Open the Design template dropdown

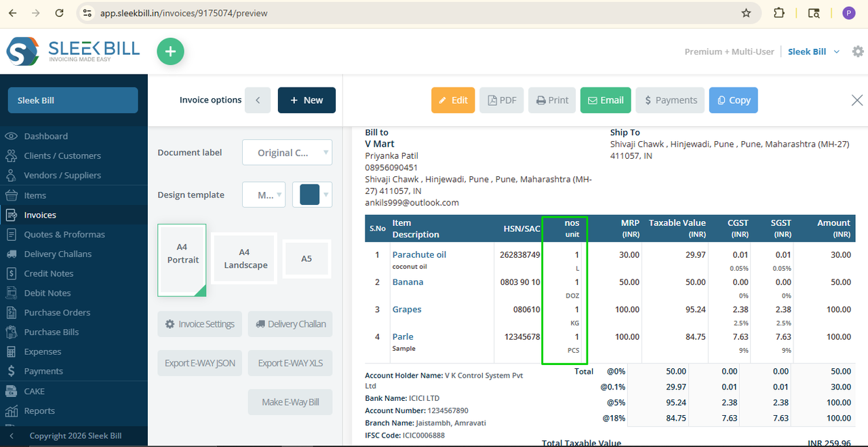point(264,195)
